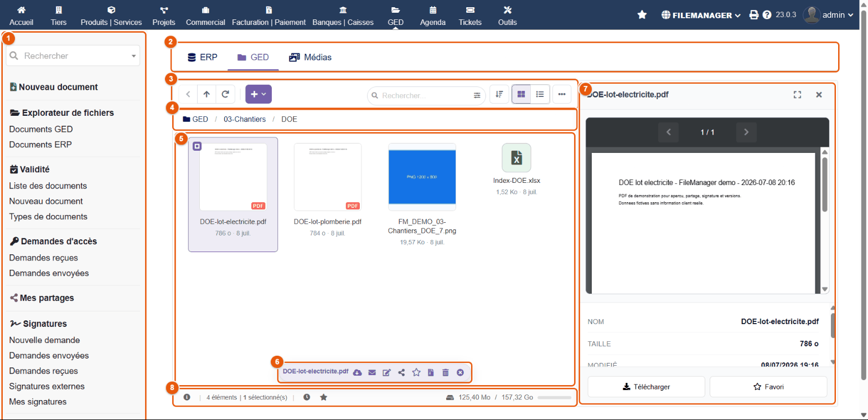This screenshot has width=868, height=420.
Task: Toggle grid view mode
Action: coord(521,94)
